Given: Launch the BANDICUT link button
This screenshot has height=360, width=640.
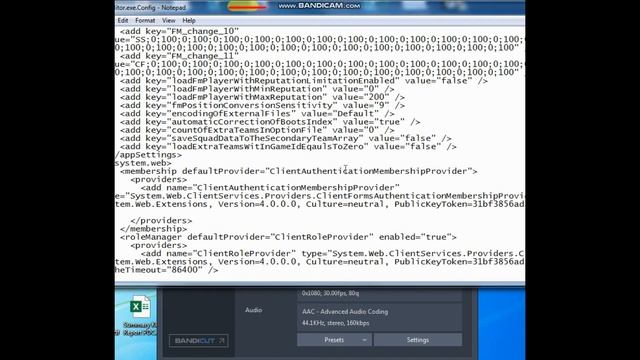Looking at the screenshot, I should 199,340.
